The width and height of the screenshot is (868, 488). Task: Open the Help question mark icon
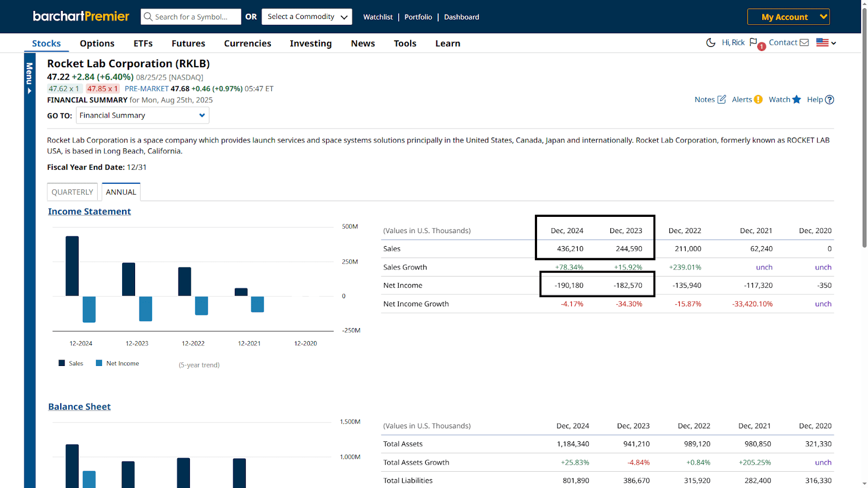click(x=829, y=99)
